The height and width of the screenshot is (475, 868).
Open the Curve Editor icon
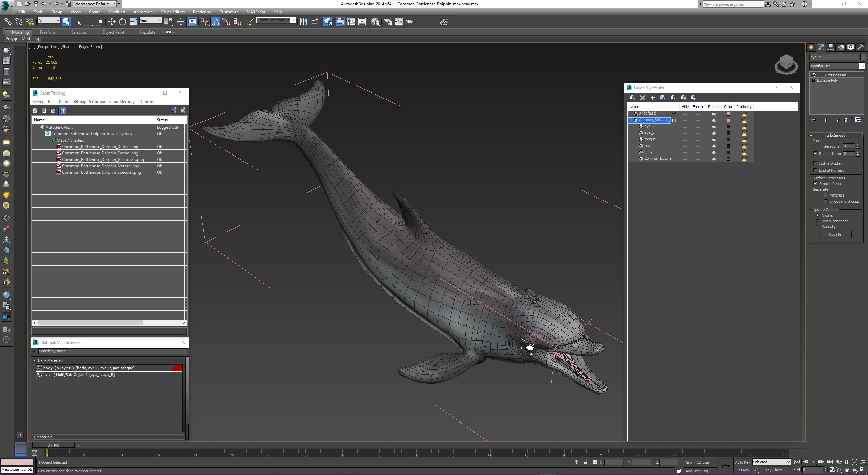[x=351, y=22]
